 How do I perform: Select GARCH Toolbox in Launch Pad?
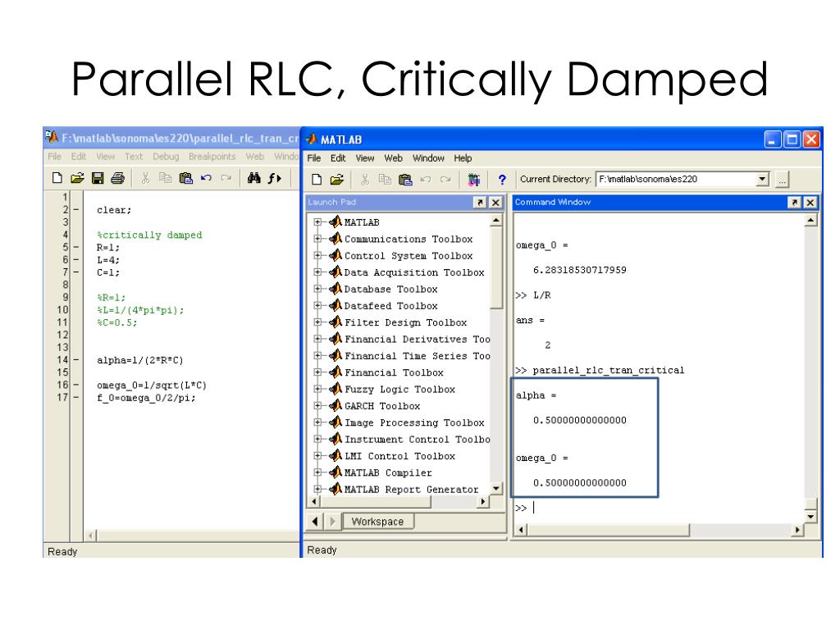tap(382, 406)
